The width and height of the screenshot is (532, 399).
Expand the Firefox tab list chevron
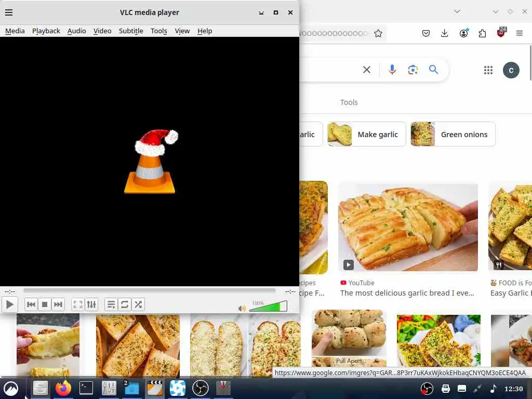(x=457, y=11)
